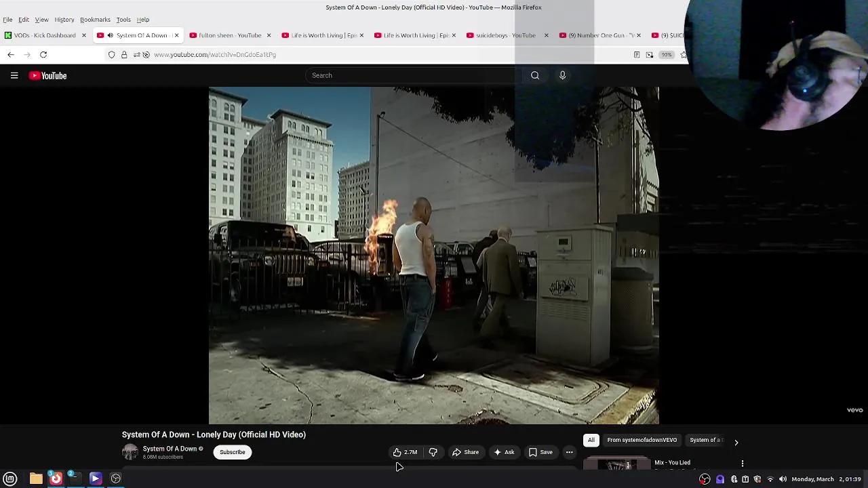Open the File menu
The width and height of the screenshot is (868, 488).
[7, 20]
